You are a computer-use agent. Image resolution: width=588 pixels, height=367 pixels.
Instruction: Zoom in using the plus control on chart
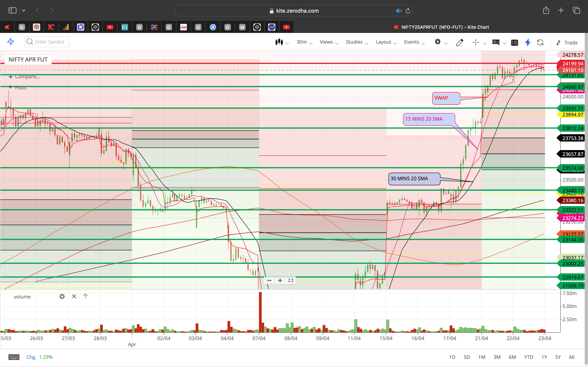280,280
